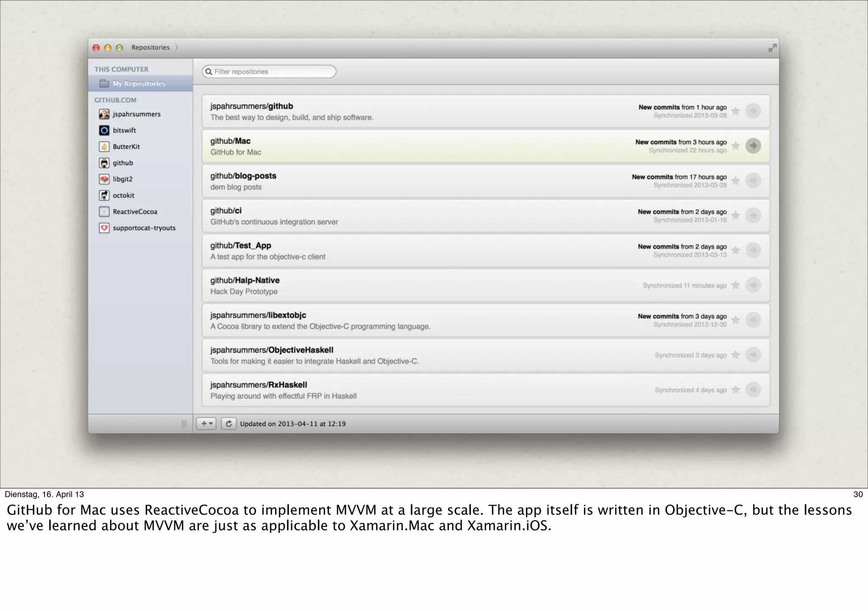Select the jspahrsummers/ObjectiveHaskell repository title
Image resolution: width=868 pixels, height=611 pixels.
[x=272, y=350]
